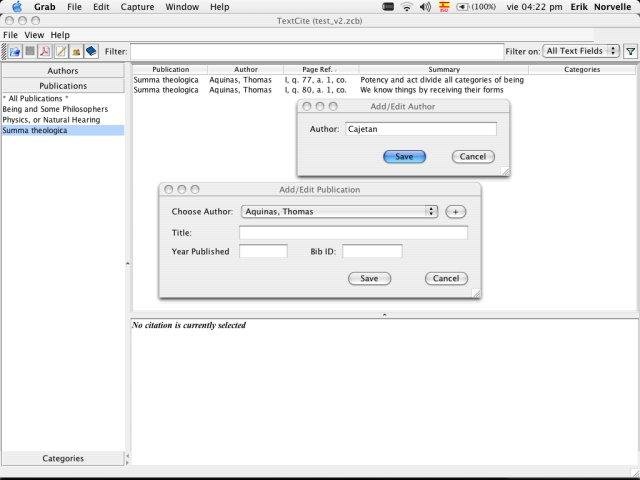Screen dimensions: 640x480
Task: Open the View menu in TextCite
Action: click(x=34, y=35)
